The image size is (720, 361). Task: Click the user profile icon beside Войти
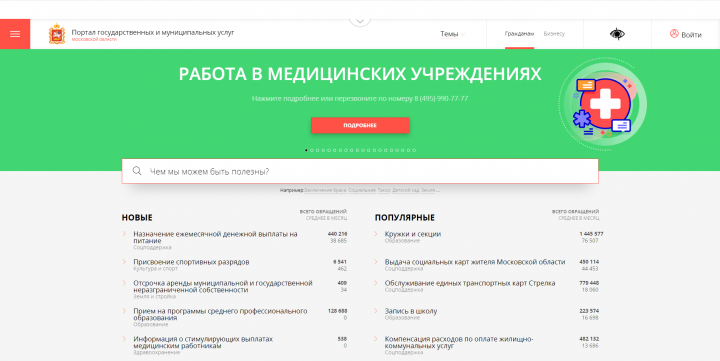[x=674, y=34]
